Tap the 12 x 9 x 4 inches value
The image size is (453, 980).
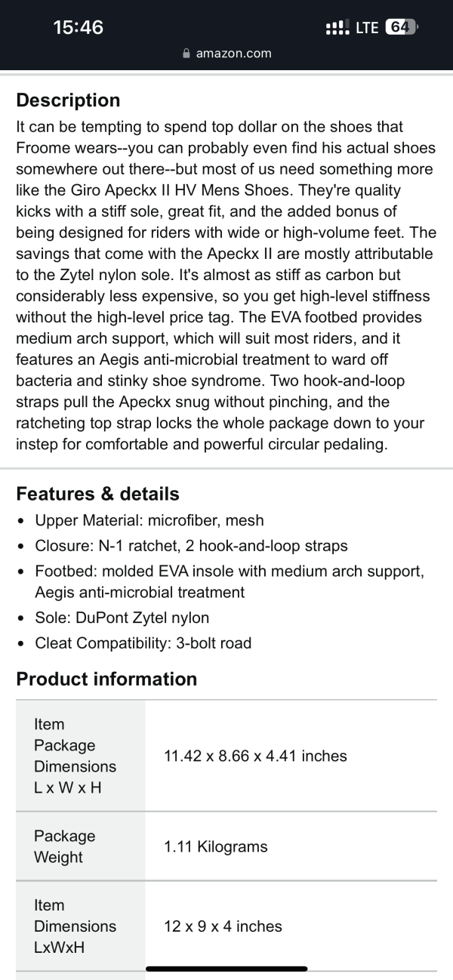point(223,926)
